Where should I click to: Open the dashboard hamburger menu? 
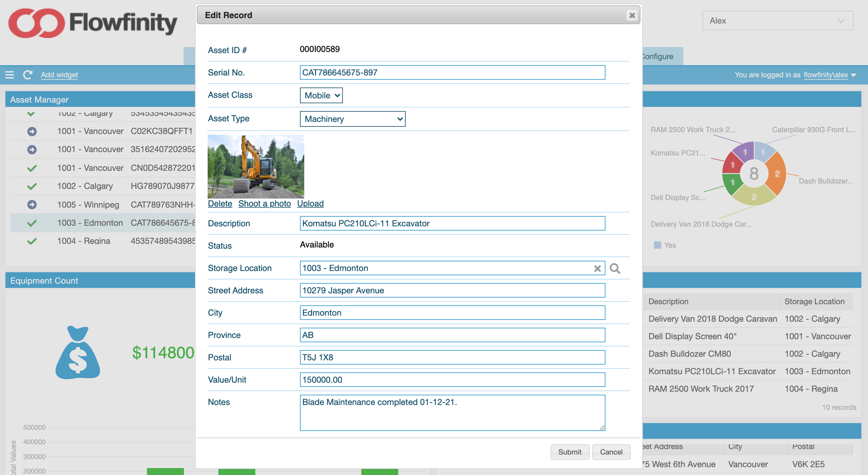[10, 75]
